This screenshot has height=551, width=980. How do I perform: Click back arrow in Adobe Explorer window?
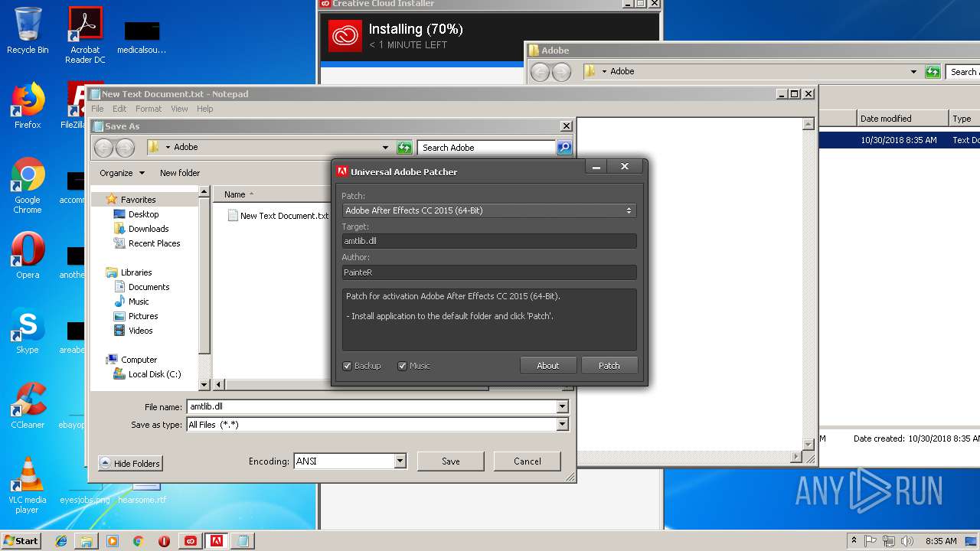point(540,72)
